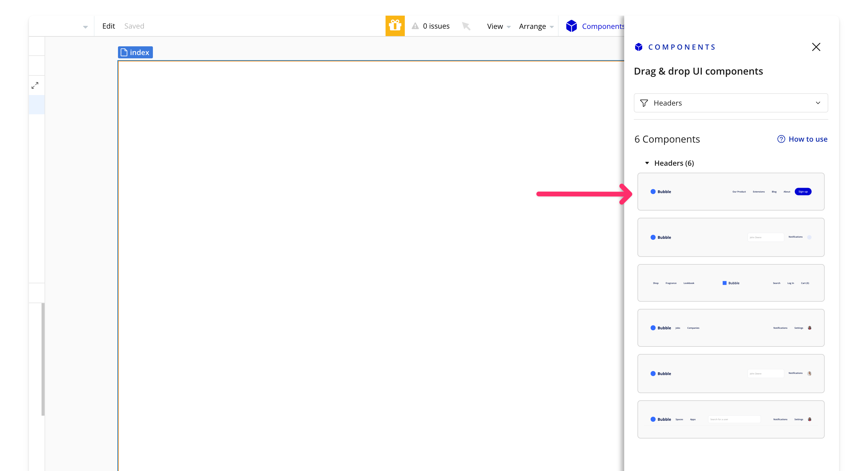Screen dimensions: 868x471
Task: Click the blue Components cube icon in toolbar
Action: pos(572,26)
